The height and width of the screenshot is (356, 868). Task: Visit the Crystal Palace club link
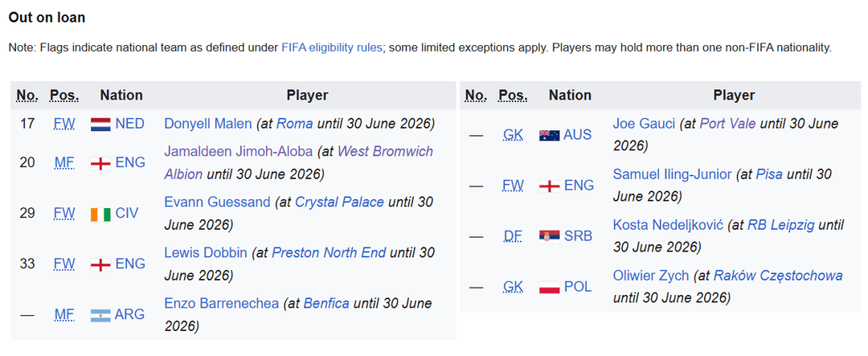[x=339, y=202]
